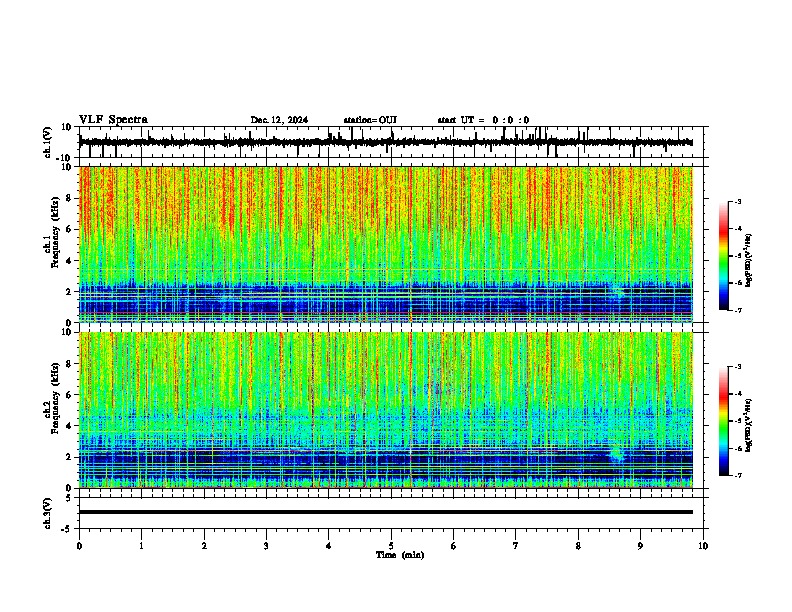Screen dimensions: 792x612
Task: Click the "ch.1(V)" waveform axis label
Action: tap(48, 142)
